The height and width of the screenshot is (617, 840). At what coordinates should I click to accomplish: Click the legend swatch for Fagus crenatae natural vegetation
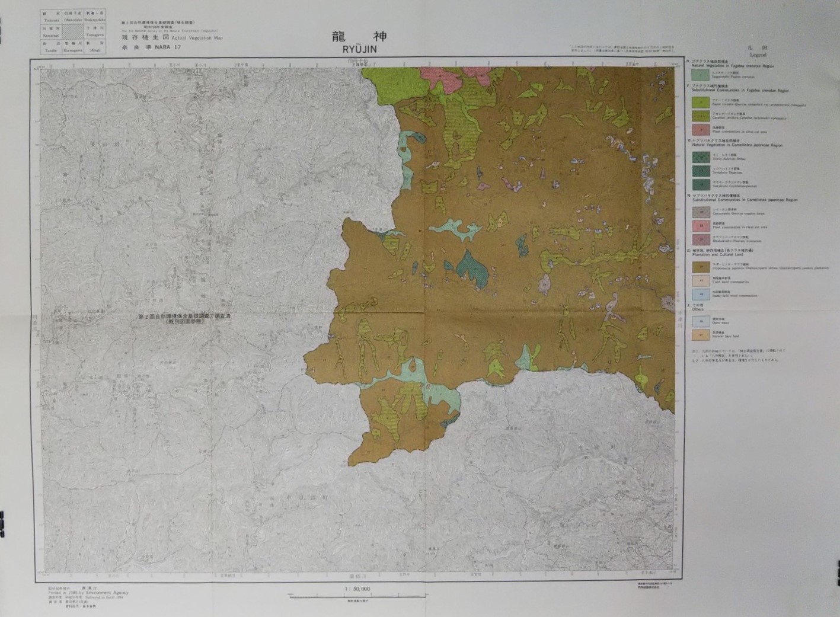pos(700,75)
